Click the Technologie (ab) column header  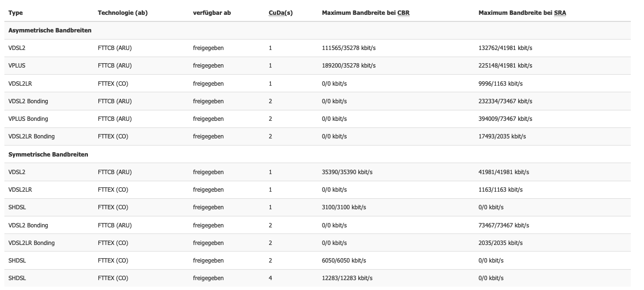123,13
